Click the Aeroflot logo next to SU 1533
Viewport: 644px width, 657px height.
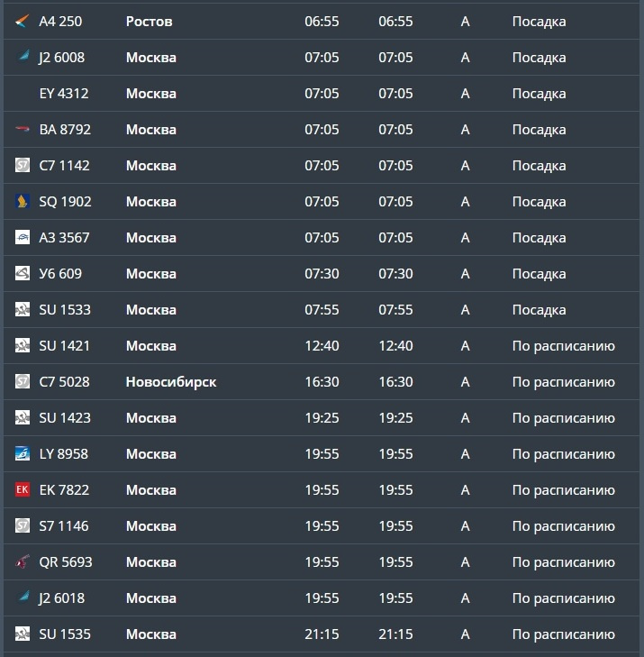coord(23,309)
